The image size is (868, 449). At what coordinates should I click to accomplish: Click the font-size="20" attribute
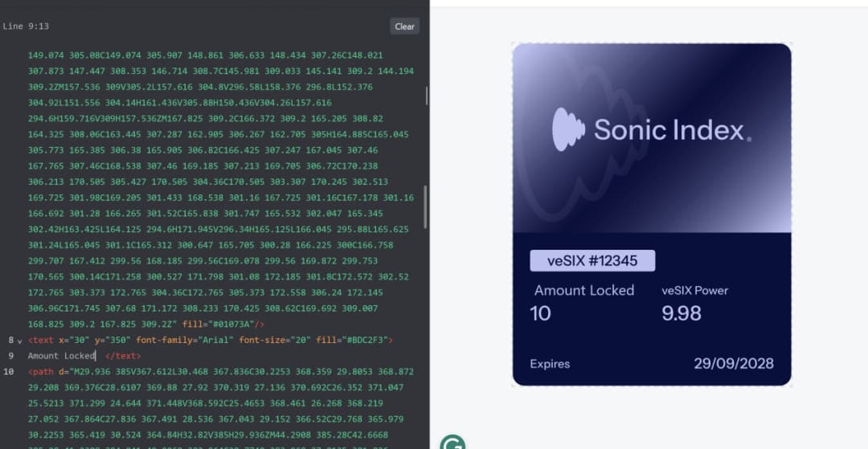[x=275, y=340]
